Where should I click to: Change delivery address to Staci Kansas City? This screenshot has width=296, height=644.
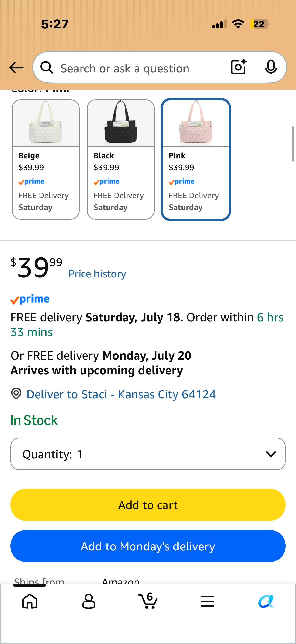[x=121, y=394]
